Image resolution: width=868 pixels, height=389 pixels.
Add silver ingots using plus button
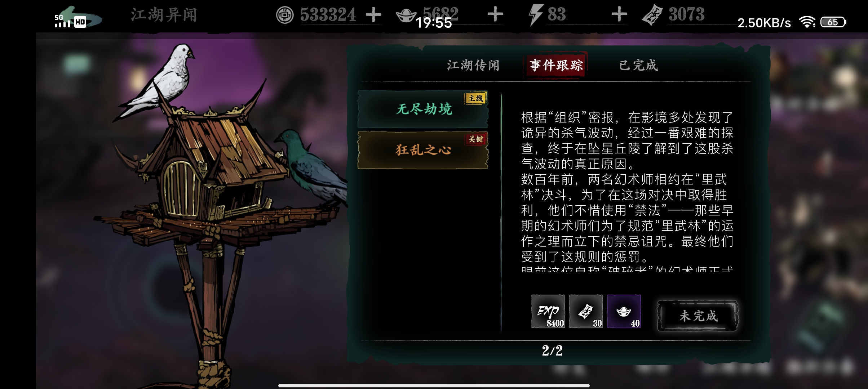point(495,15)
